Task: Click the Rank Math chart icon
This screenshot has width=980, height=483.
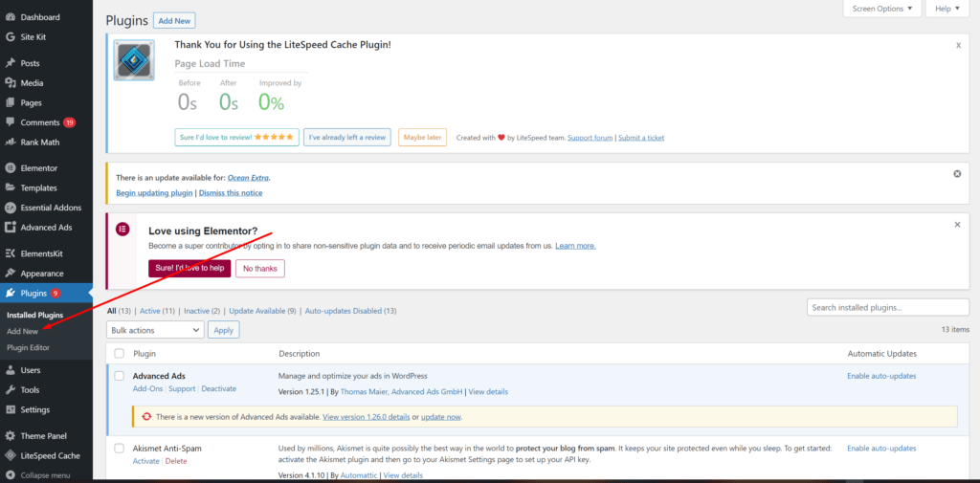Action: [x=10, y=142]
